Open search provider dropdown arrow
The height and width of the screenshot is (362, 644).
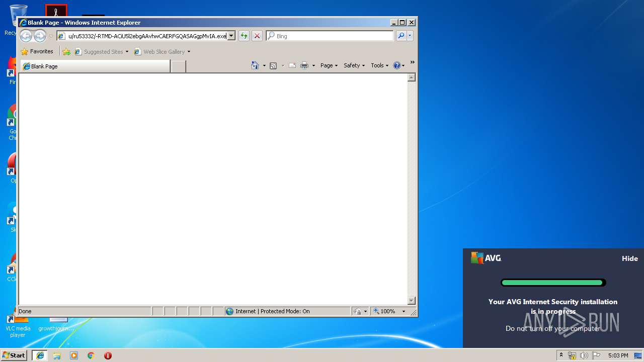(410, 36)
